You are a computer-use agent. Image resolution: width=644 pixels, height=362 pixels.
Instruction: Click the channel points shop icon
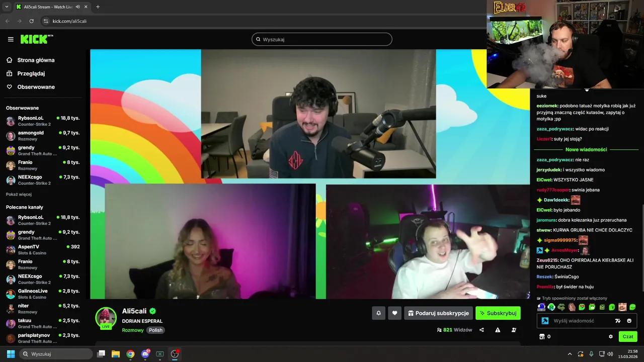tap(542, 336)
